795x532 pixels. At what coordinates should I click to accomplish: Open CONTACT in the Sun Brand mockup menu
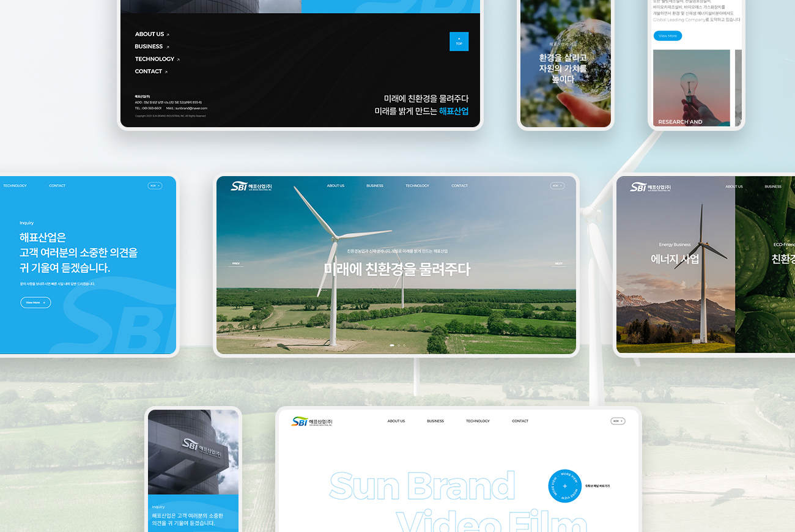(x=520, y=421)
